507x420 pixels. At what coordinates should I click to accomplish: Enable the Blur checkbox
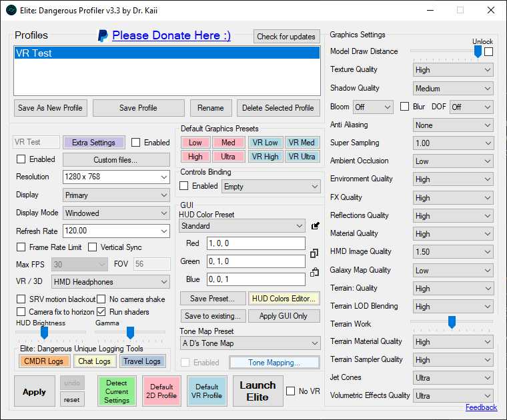point(404,106)
